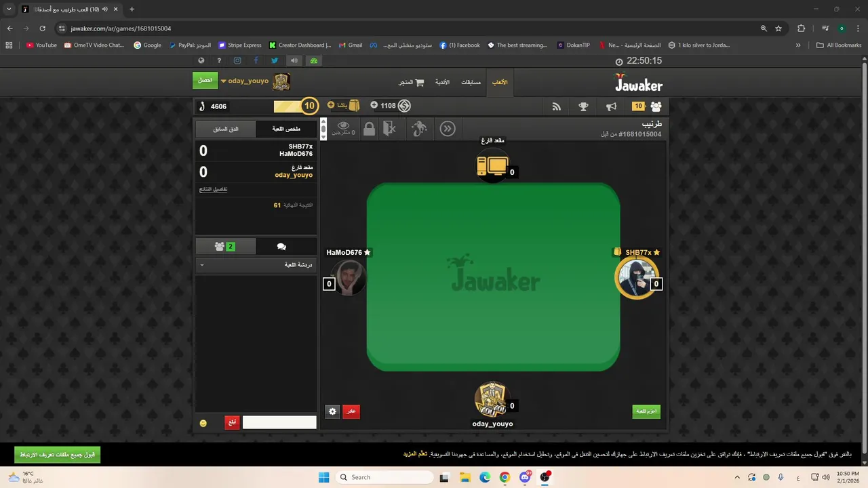Click the level 10 progress bar

296,106
